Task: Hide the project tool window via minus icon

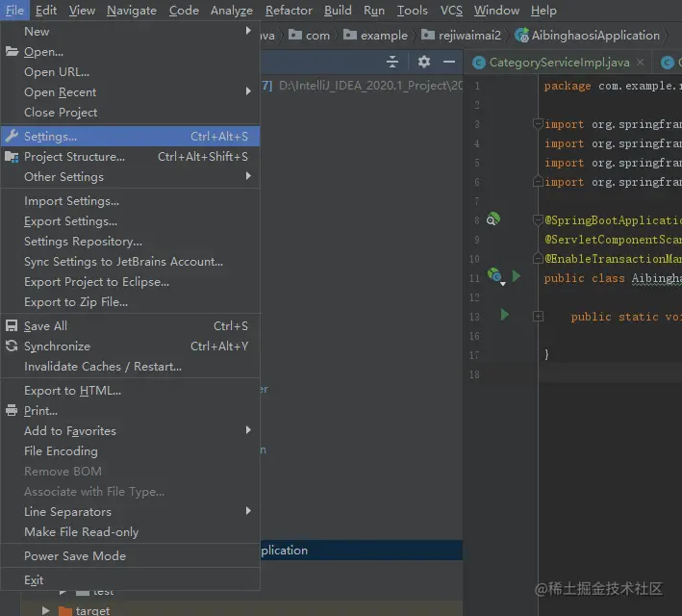Action: 448,62
